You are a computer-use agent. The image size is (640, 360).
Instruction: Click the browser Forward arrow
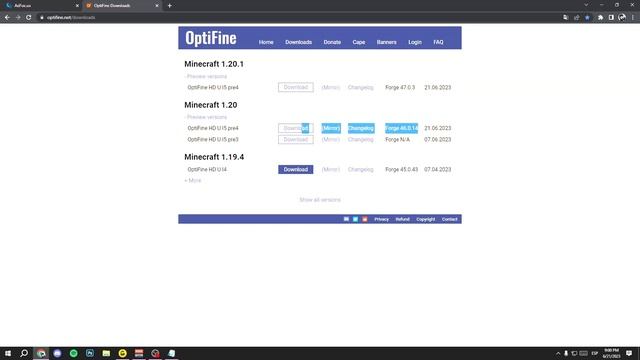coord(18,18)
